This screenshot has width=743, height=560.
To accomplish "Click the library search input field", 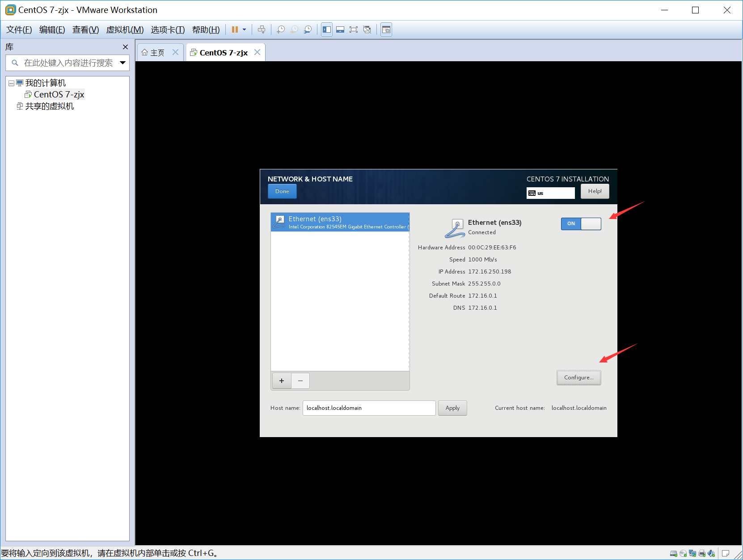I will [67, 63].
